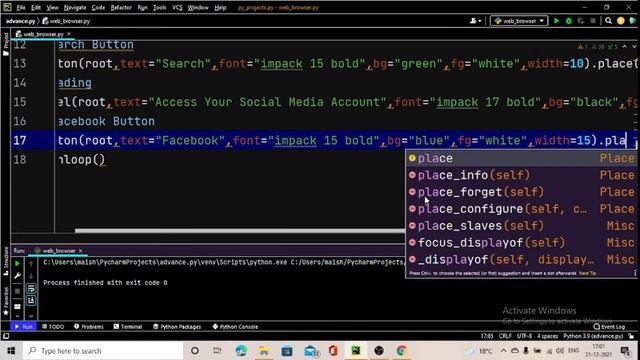The image size is (640, 360).
Task: Open the Run menu
Action: click(142, 7)
